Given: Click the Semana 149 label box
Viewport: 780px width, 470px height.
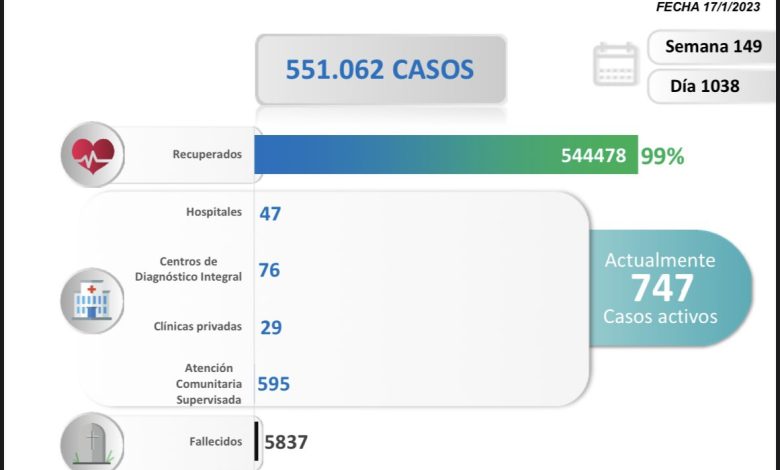Looking at the screenshot, I should pyautogui.click(x=713, y=46).
